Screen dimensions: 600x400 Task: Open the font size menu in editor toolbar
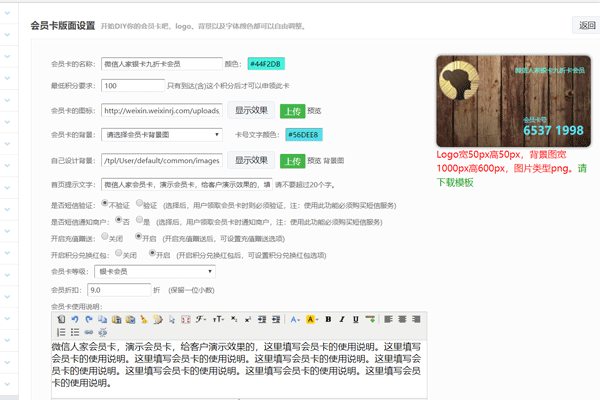coord(218,319)
